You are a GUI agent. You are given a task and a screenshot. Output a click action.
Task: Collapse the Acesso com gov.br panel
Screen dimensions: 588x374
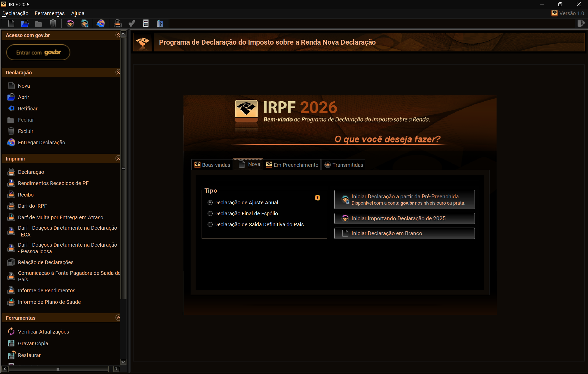click(118, 35)
